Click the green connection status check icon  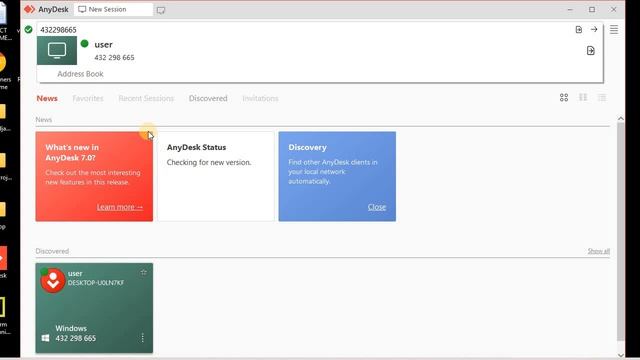click(28, 29)
